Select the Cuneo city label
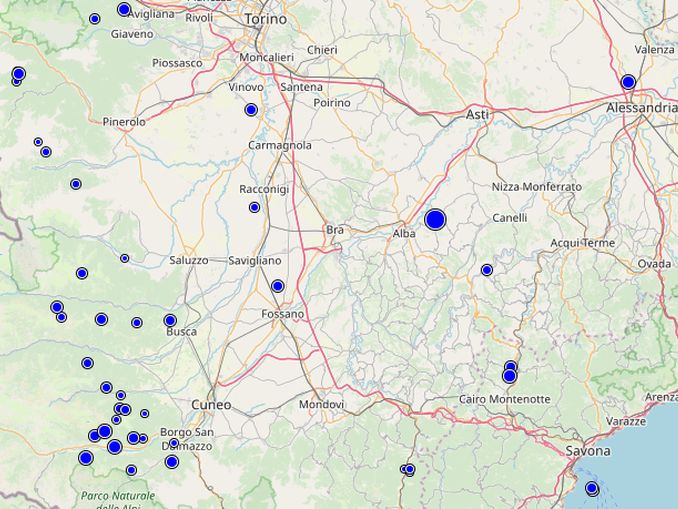The image size is (678, 509). pyautogui.click(x=212, y=405)
